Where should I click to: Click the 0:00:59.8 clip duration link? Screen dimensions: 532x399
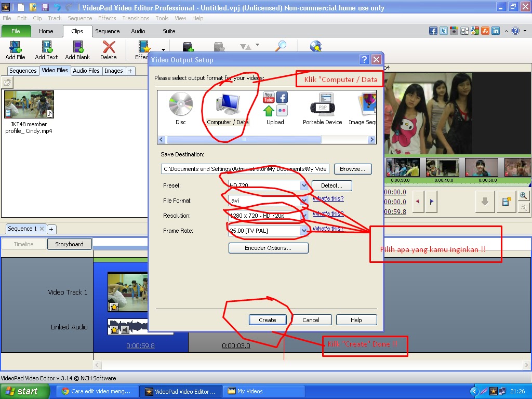(x=140, y=345)
